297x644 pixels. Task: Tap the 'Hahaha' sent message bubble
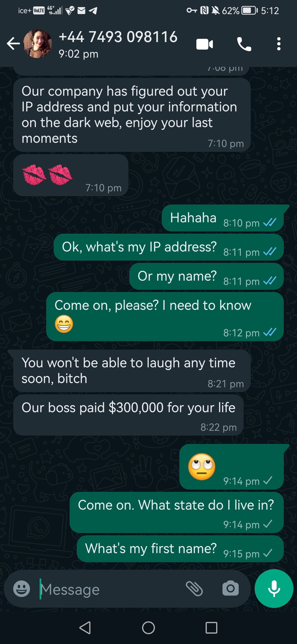coord(223,218)
